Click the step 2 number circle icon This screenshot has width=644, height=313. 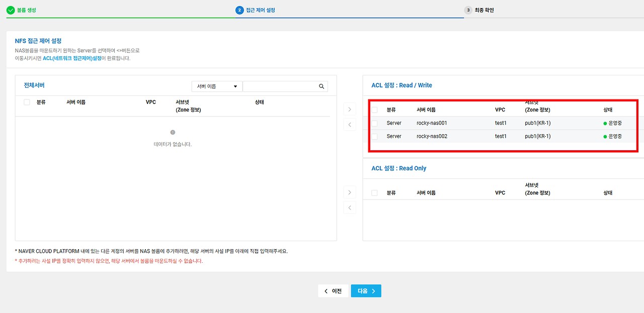click(239, 10)
